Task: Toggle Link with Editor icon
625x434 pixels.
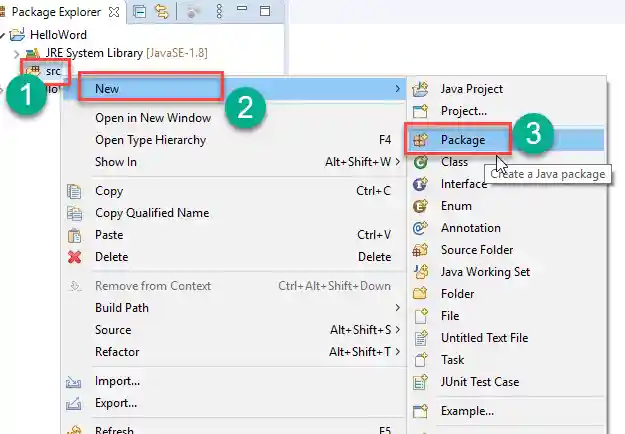Action: coord(159,12)
